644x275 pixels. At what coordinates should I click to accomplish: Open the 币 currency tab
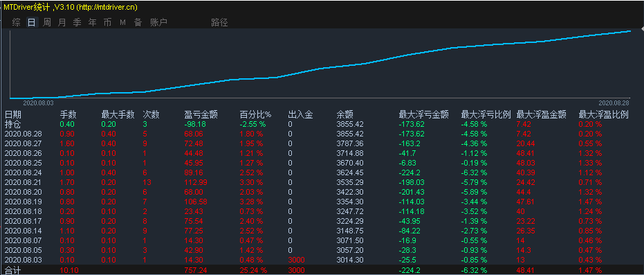(107, 23)
